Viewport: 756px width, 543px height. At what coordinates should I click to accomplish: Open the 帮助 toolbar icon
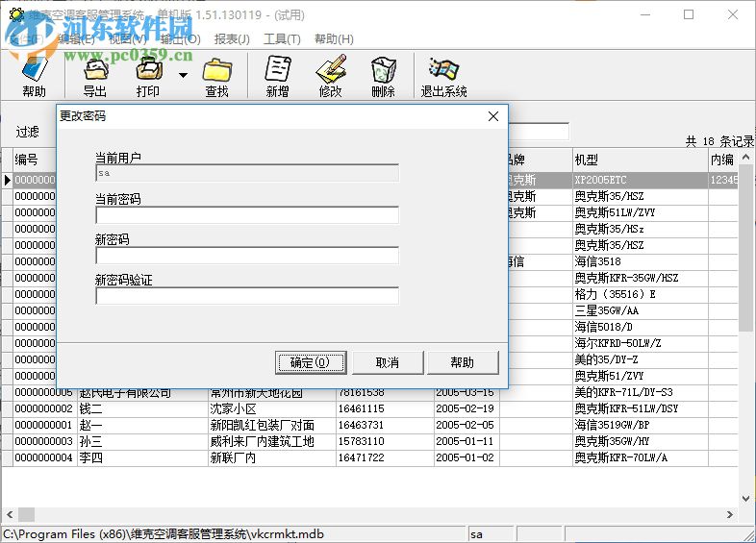(x=34, y=76)
